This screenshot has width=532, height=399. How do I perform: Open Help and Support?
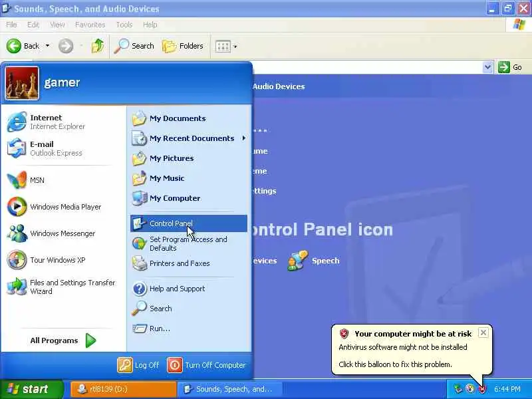point(169,289)
